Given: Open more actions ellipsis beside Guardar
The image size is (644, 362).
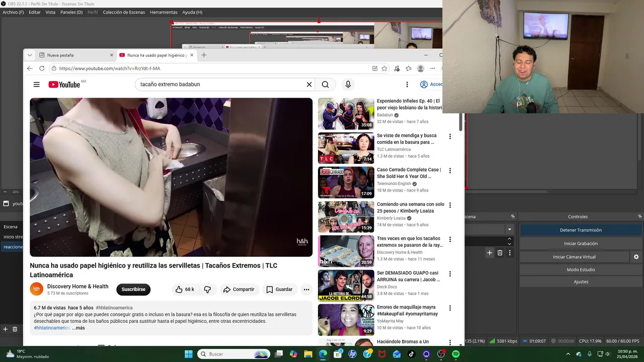Looking at the screenshot, I should tap(306, 290).
